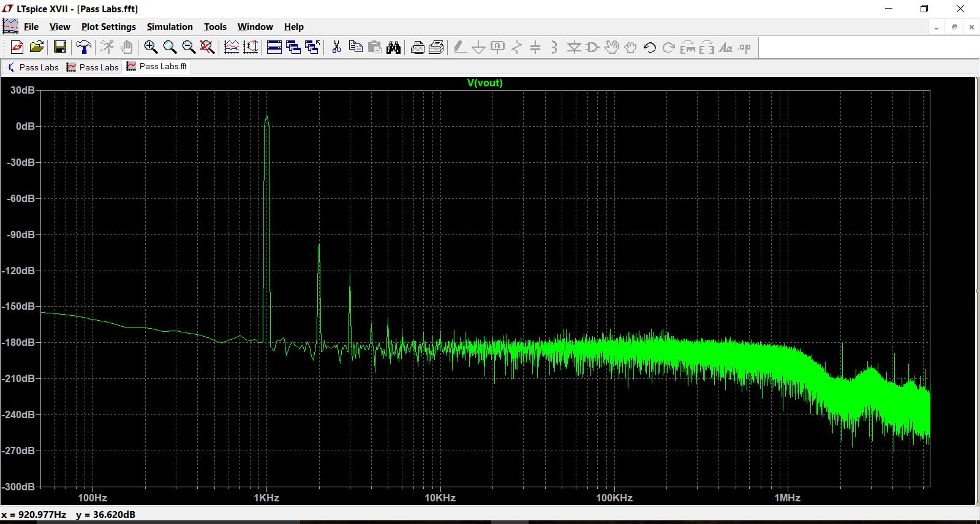980x524 pixels.
Task: Click the Halt simulation hand icon
Action: [x=126, y=47]
